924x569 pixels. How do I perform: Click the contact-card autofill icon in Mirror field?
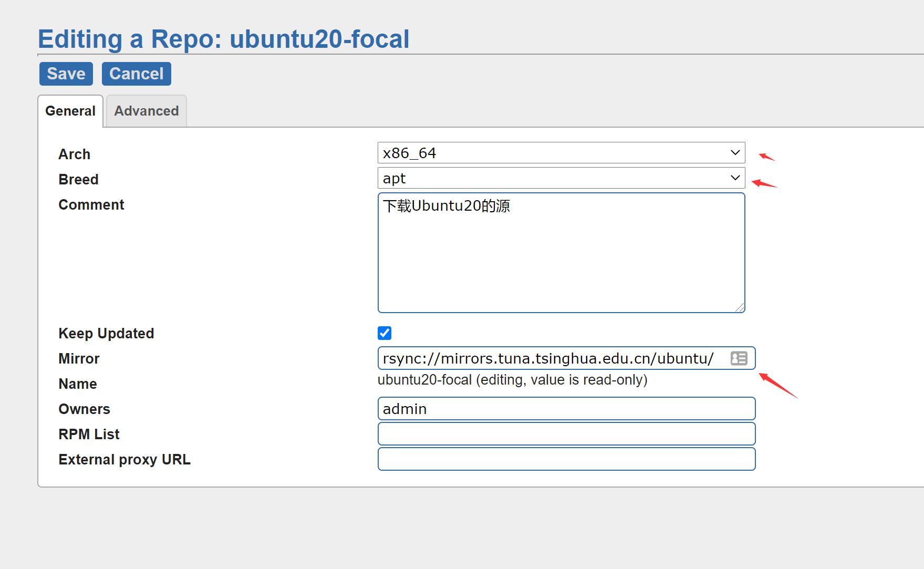(x=739, y=358)
